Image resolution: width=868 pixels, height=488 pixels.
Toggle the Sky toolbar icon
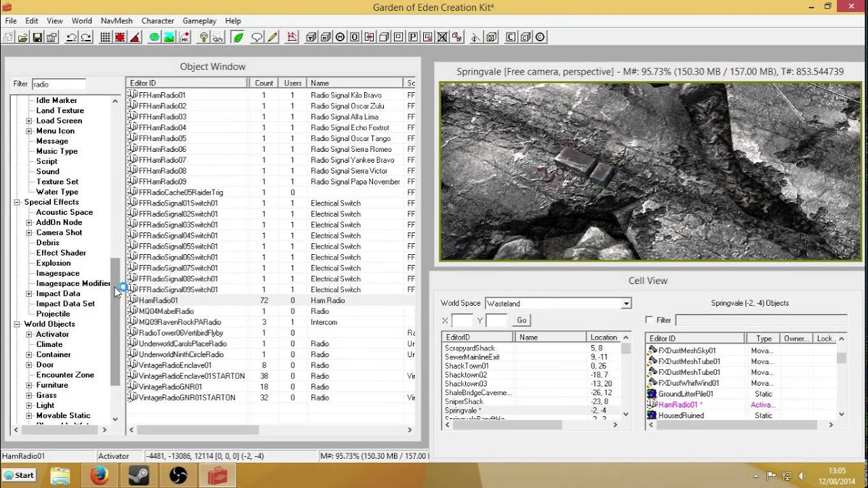click(218, 37)
